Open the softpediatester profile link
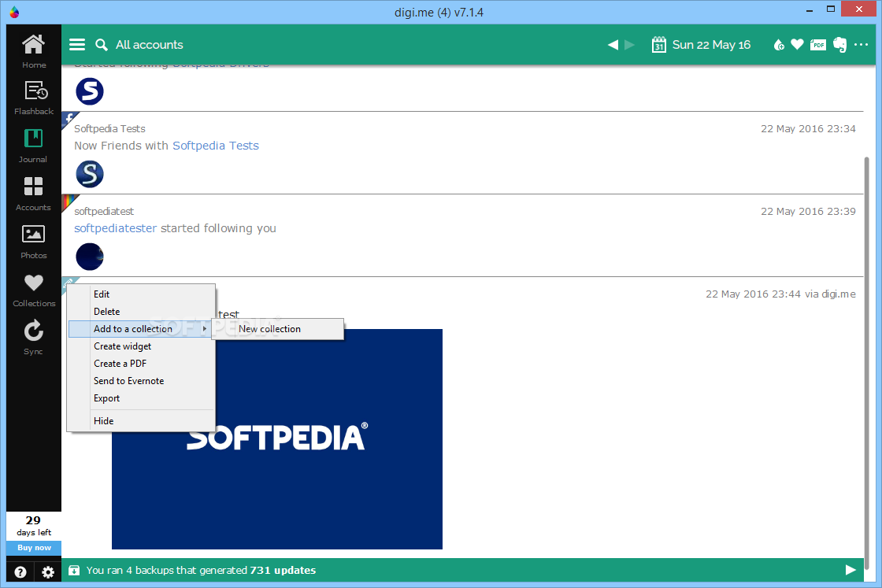The height and width of the screenshot is (588, 882). click(115, 228)
